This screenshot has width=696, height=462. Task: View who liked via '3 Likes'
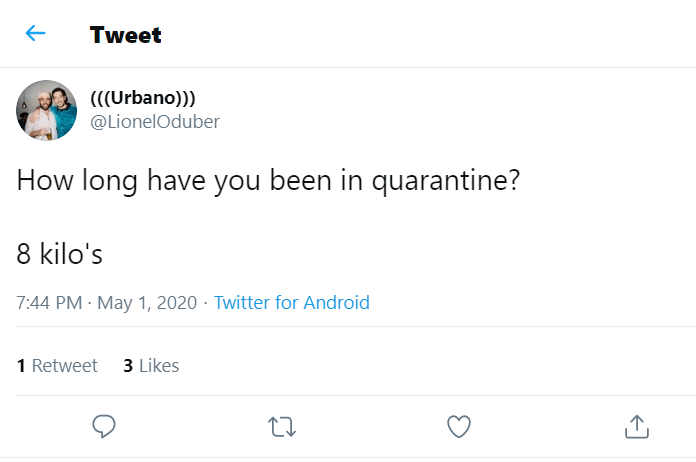point(151,366)
